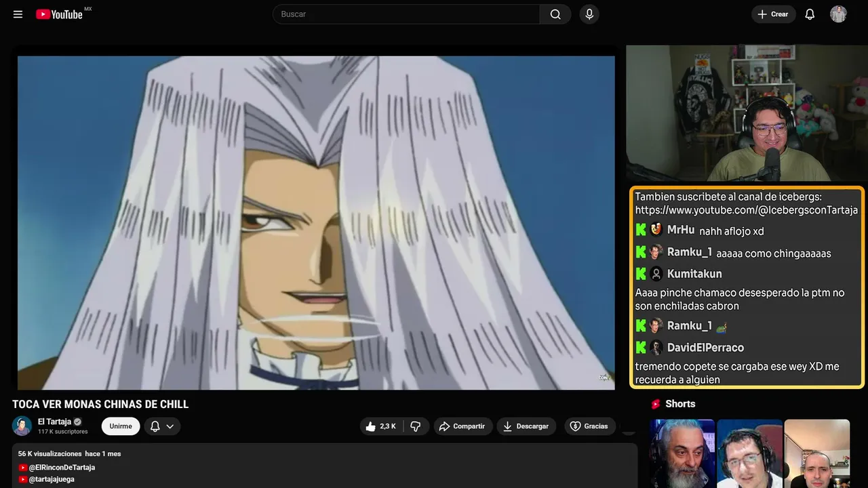The image size is (868, 488).
Task: Open El Tartaja channel avatar
Action: click(22, 426)
